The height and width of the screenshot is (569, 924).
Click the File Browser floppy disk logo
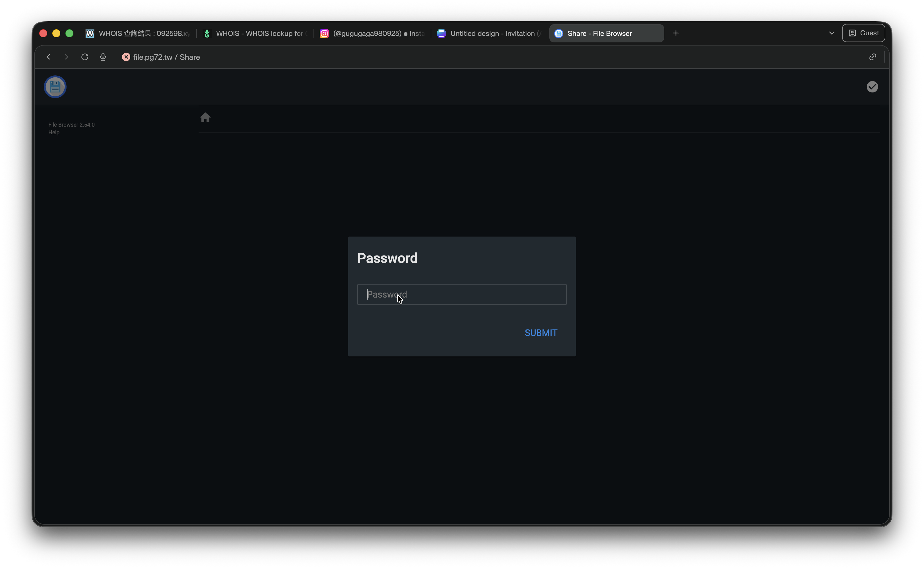coord(55,87)
